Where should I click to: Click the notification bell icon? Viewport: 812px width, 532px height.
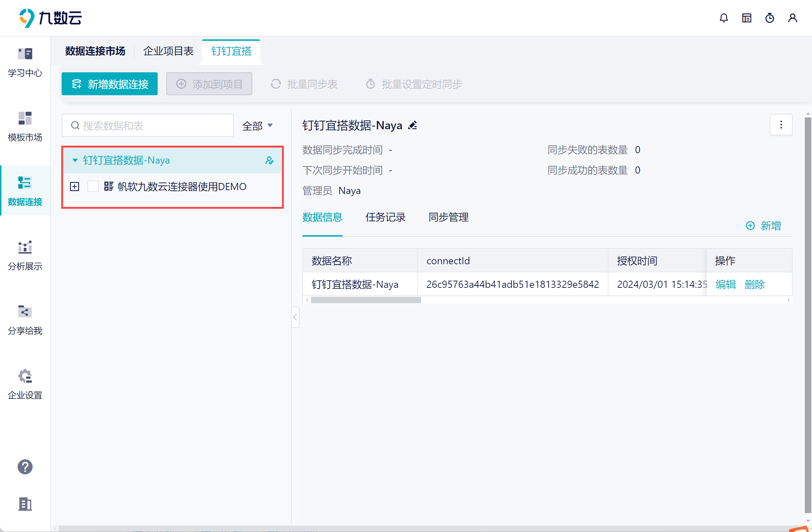coord(723,18)
